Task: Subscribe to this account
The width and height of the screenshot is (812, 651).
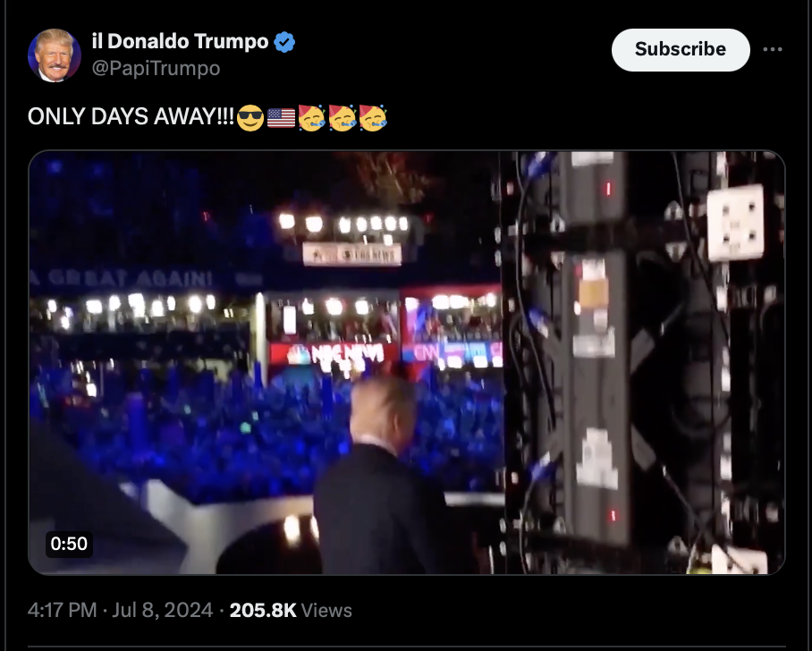Action: coord(681,50)
